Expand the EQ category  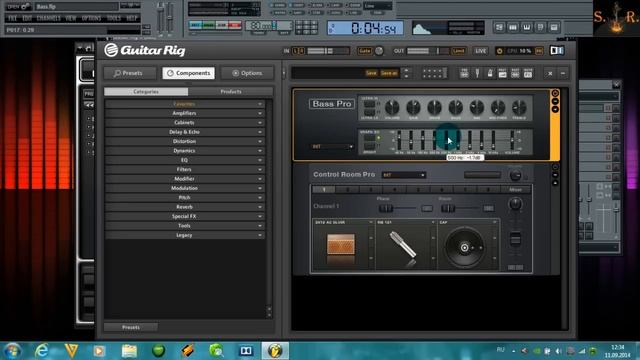184,160
